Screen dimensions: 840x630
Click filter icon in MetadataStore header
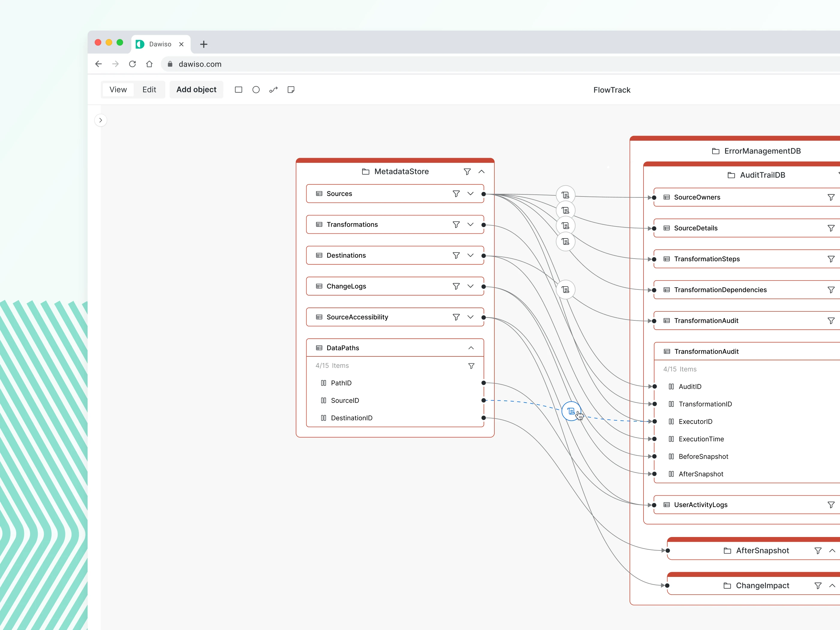pos(467,172)
